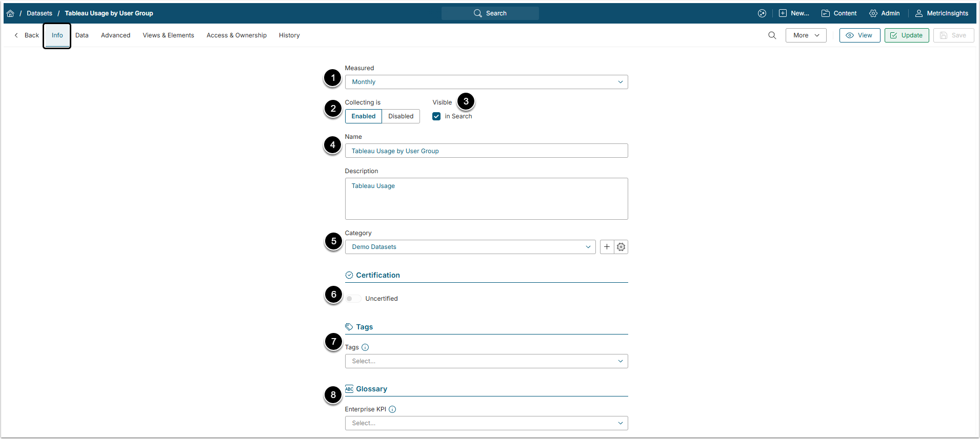Set Collecting to Disabled

[401, 116]
